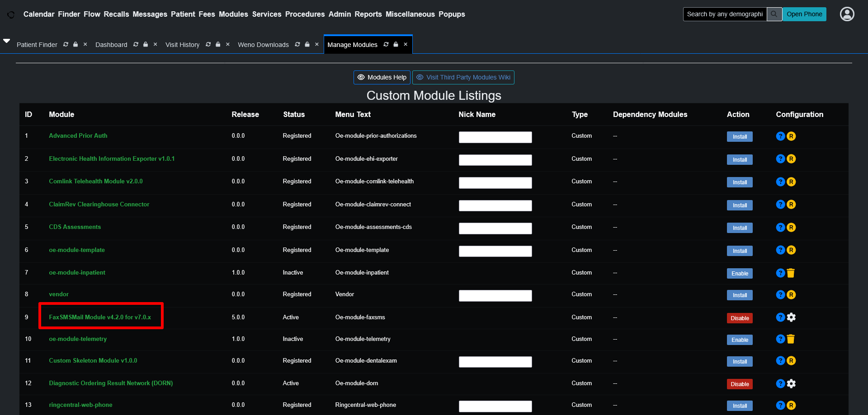Open the Reports menu
868x415 pixels.
[x=368, y=14]
